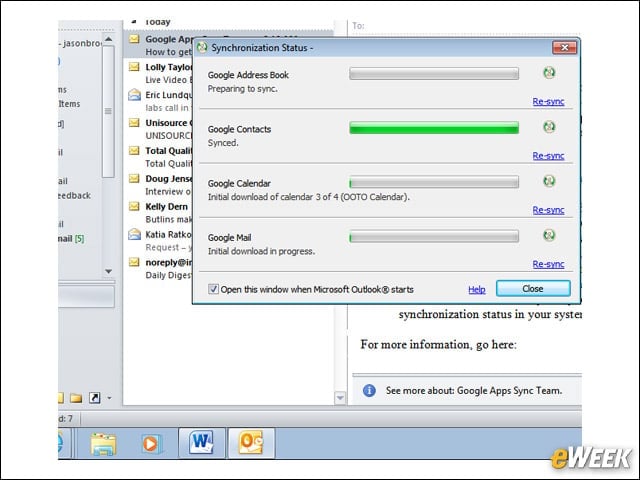640x480 pixels.
Task: Open Windows Explorer from taskbar
Action: [x=103, y=444]
